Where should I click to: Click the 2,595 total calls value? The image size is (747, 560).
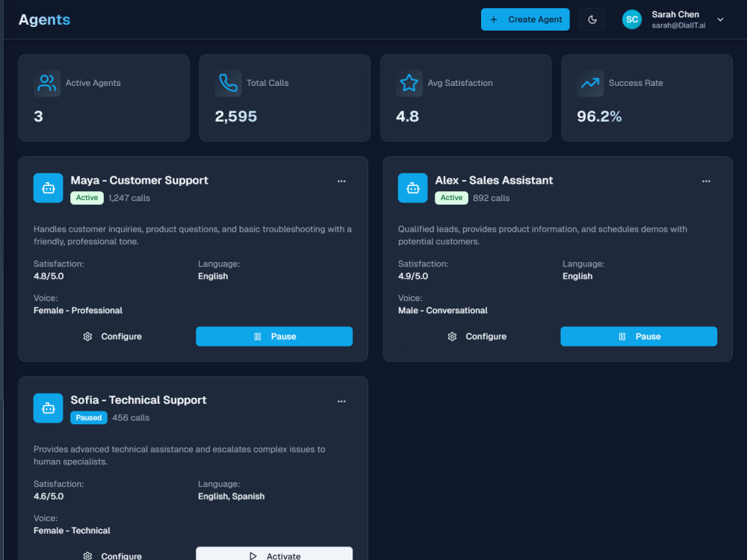(236, 116)
